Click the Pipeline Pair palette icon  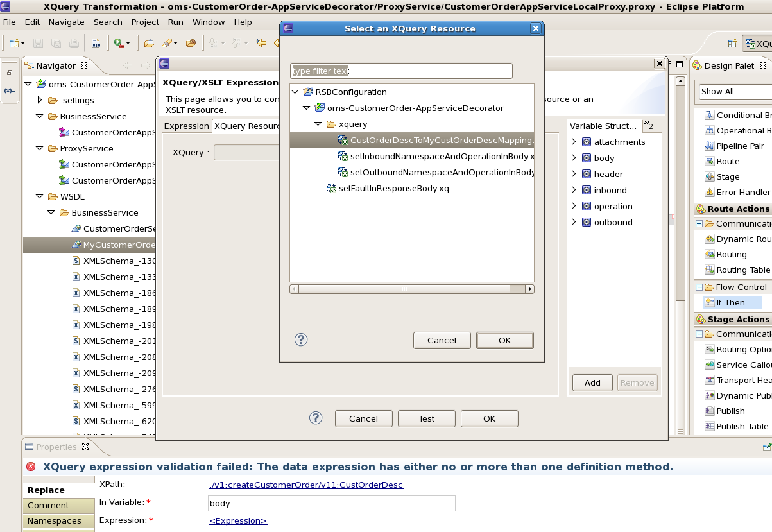click(x=710, y=146)
